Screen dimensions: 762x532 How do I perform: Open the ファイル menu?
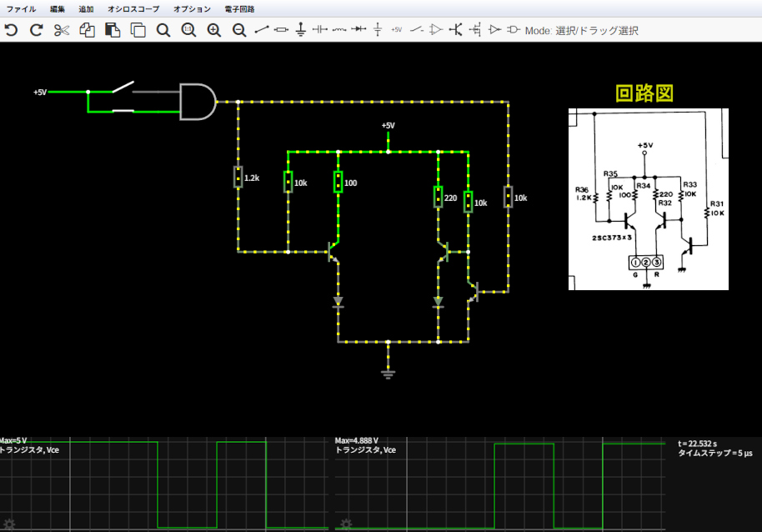tap(21, 8)
